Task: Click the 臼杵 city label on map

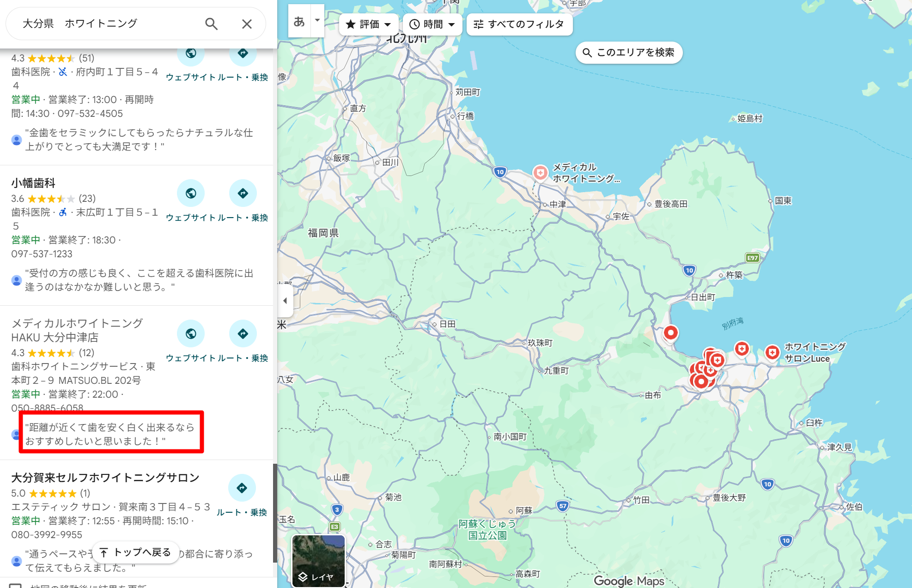Action: tap(814, 423)
